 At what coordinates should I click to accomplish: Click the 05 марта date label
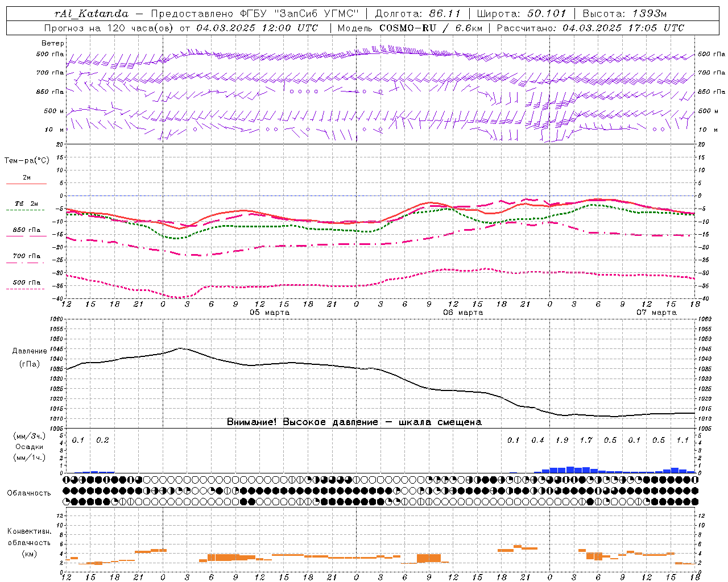(270, 313)
